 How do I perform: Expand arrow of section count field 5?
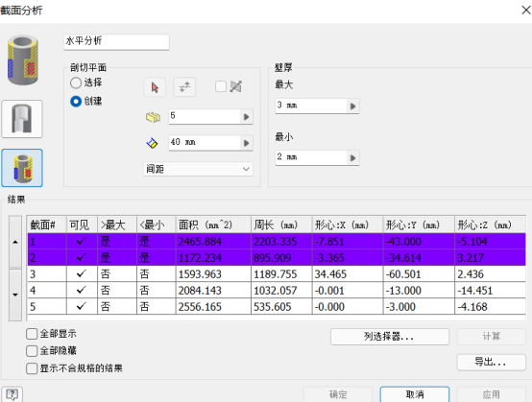point(247,117)
